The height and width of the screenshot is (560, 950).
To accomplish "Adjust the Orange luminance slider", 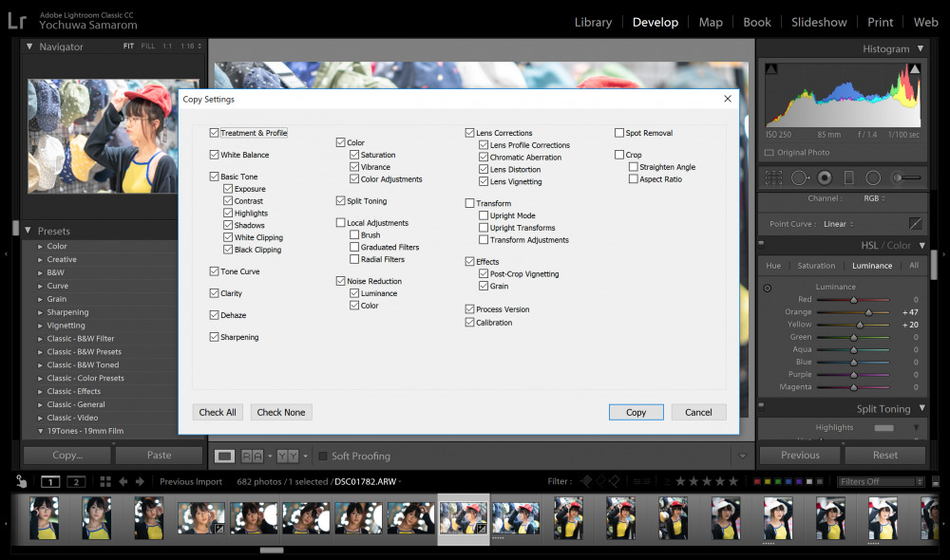I will (868, 312).
